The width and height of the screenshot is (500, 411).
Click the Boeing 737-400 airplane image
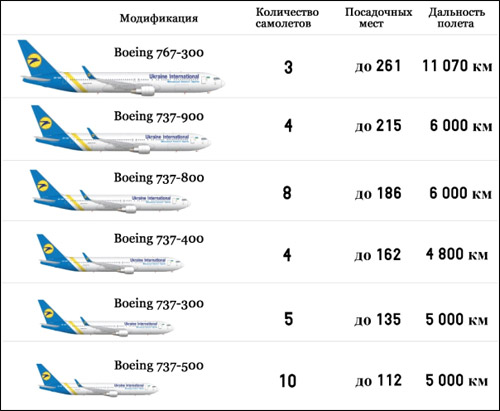click(109, 254)
